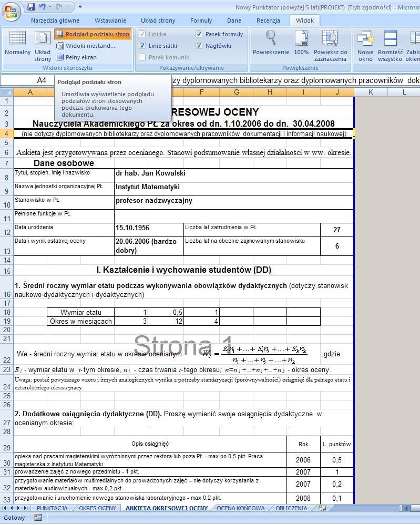420x525 pixels.
Task: Select row 12 header
Action: coord(7,230)
